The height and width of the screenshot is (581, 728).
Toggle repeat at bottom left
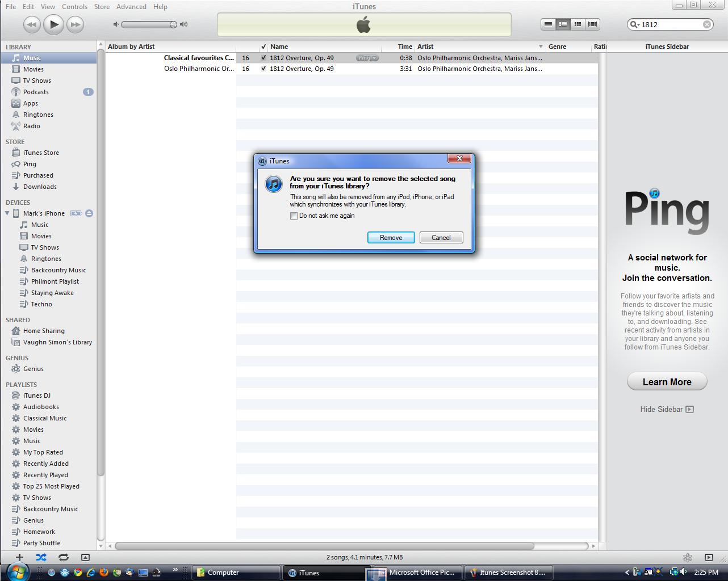coord(63,557)
